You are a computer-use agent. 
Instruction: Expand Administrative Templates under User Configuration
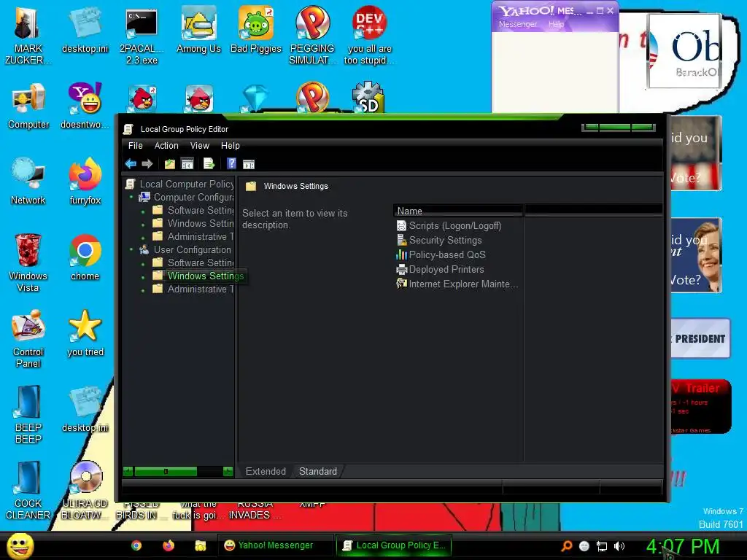[x=144, y=289]
